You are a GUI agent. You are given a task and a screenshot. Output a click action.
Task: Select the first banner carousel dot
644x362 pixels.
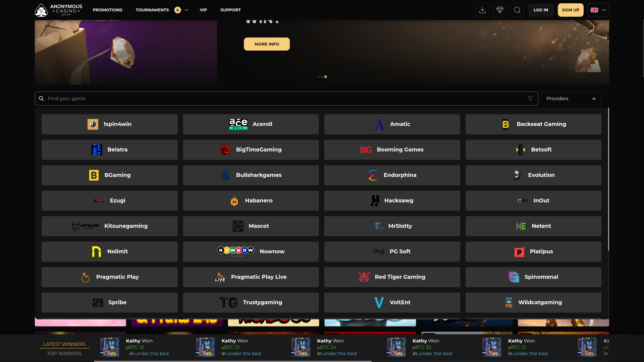point(318,77)
